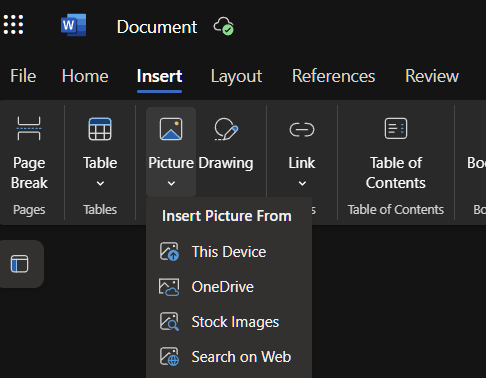Open the References tab

333,76
